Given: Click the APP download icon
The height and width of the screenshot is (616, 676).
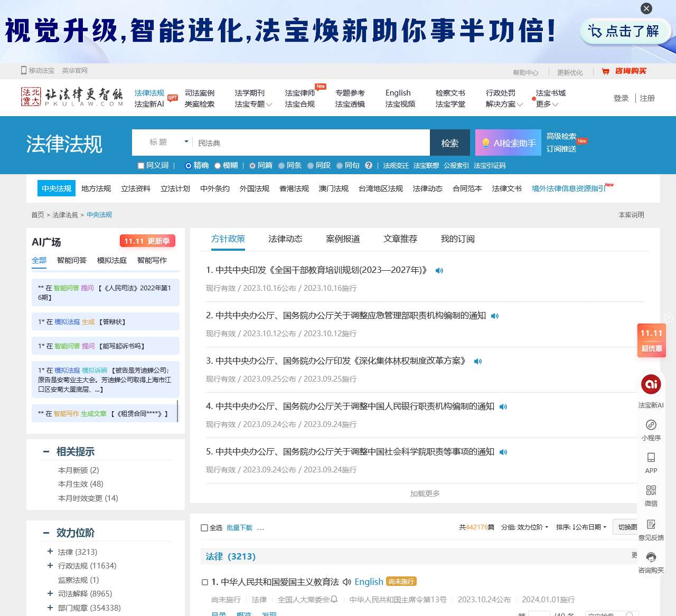Looking at the screenshot, I should coord(651,458).
